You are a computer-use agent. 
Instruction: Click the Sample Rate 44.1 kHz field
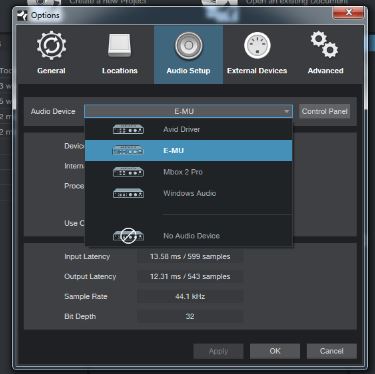pos(190,297)
